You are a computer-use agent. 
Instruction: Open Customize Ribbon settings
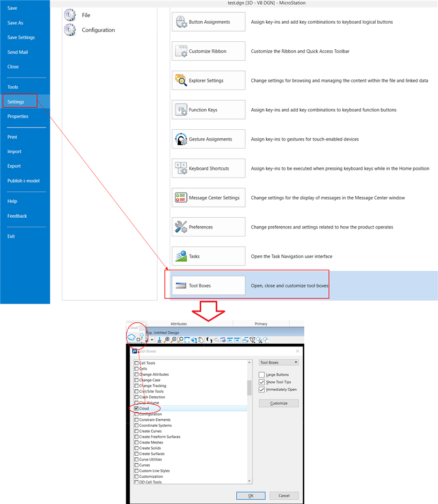[209, 51]
